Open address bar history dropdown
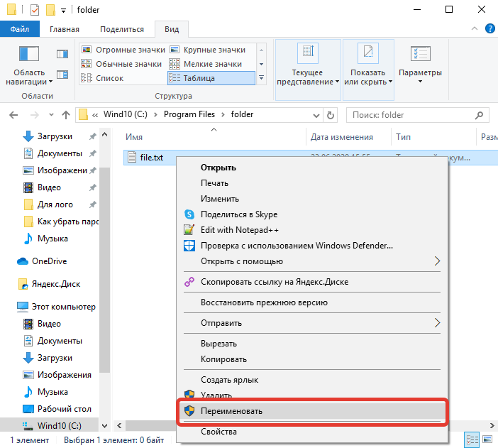This screenshot has width=498, height=448. point(316,115)
